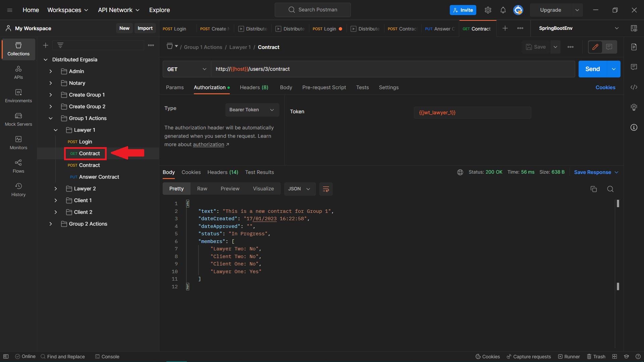Image resolution: width=644 pixels, height=362 pixels.
Task: Open Flows in the sidebar
Action: pyautogui.click(x=18, y=167)
